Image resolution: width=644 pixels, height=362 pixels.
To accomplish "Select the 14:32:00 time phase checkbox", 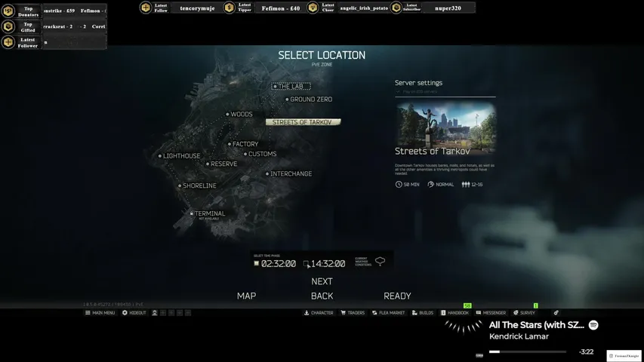I will click(306, 263).
